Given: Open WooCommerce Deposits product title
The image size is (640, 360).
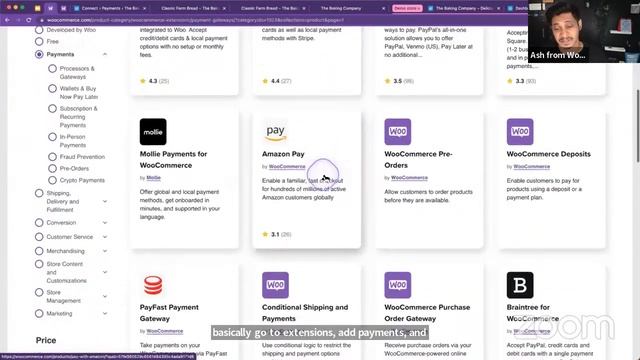Looking at the screenshot, I should click(x=549, y=154).
